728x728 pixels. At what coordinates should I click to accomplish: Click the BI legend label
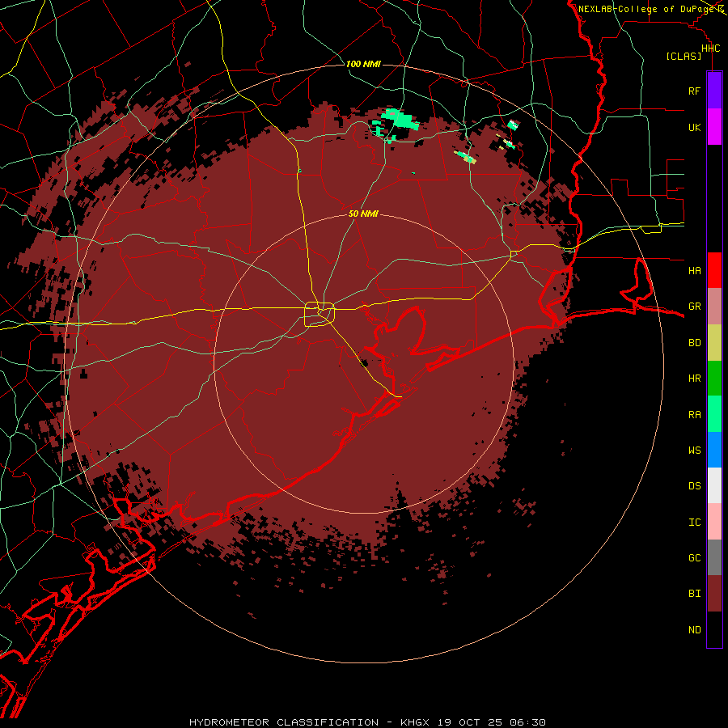coord(694,594)
